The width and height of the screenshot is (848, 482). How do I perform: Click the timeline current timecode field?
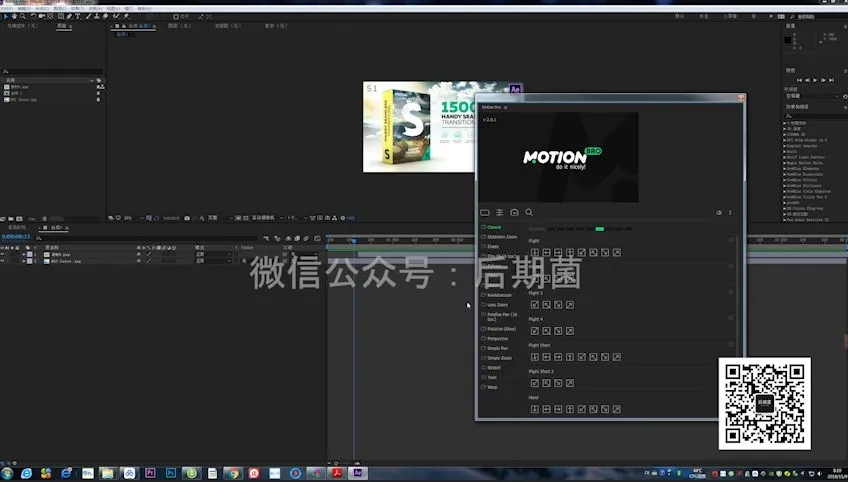tap(16, 236)
